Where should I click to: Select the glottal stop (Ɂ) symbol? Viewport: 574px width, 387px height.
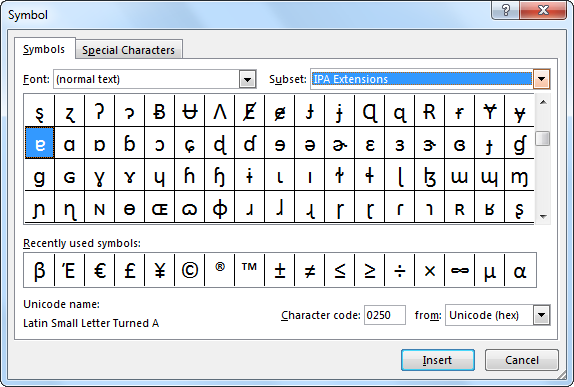100,111
